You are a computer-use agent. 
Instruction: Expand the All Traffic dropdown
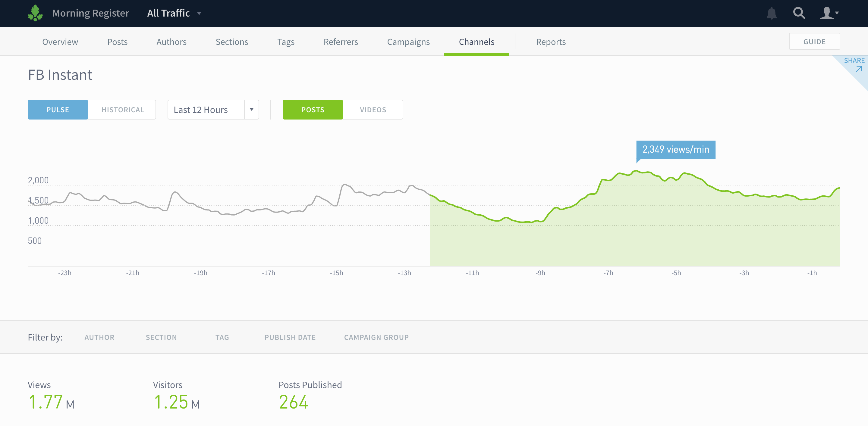coord(174,13)
